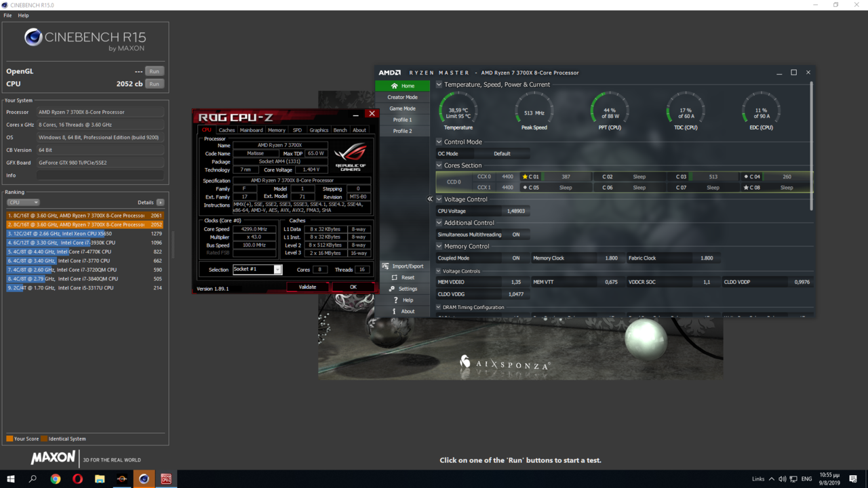Toggle Coupled Mode ON value
This screenshot has width=868, height=488.
tap(516, 258)
